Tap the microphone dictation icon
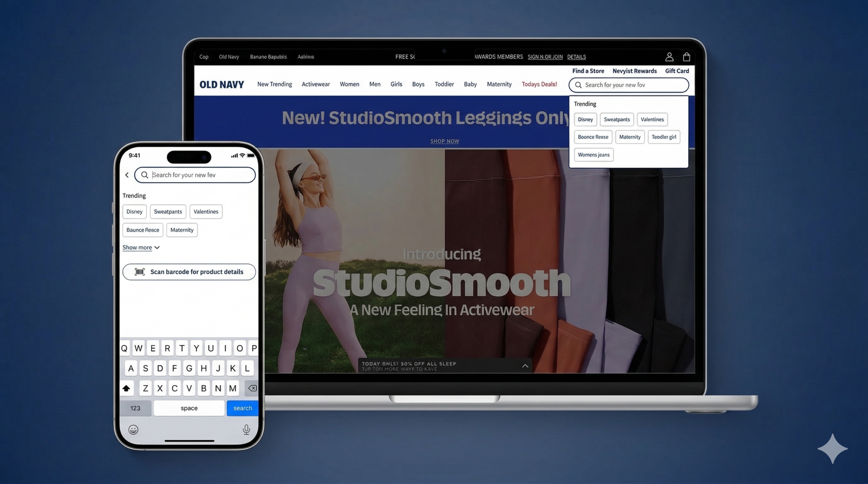This screenshot has width=868, height=484. pos(246,429)
